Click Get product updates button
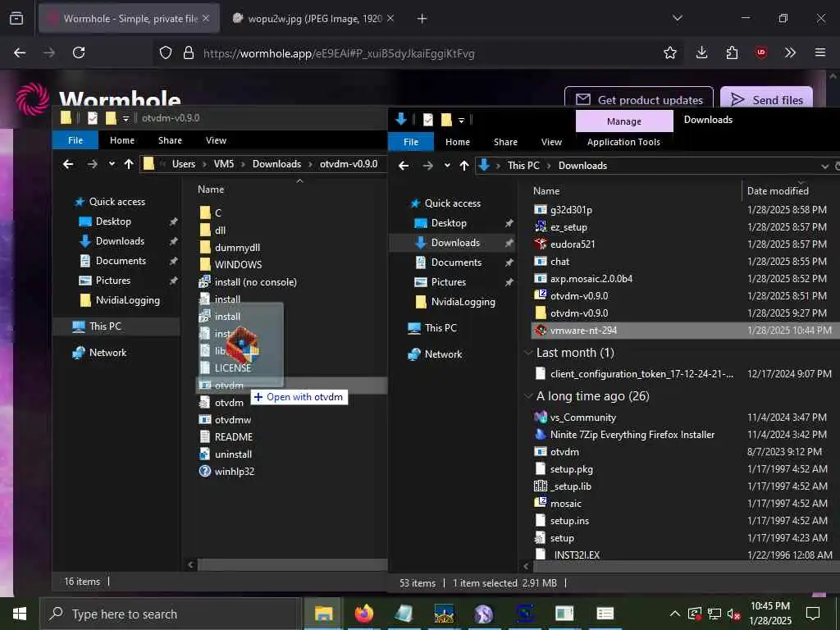Image resolution: width=840 pixels, height=630 pixels. tap(638, 99)
